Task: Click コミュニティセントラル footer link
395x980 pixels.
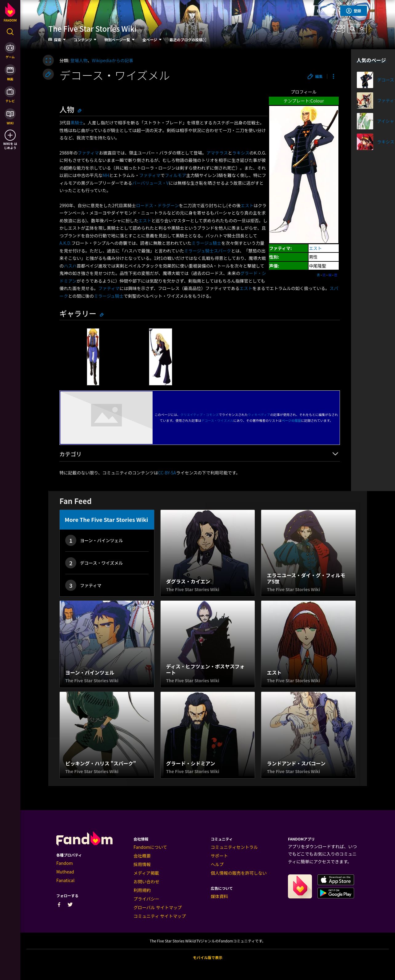Action: pyautogui.click(x=234, y=847)
